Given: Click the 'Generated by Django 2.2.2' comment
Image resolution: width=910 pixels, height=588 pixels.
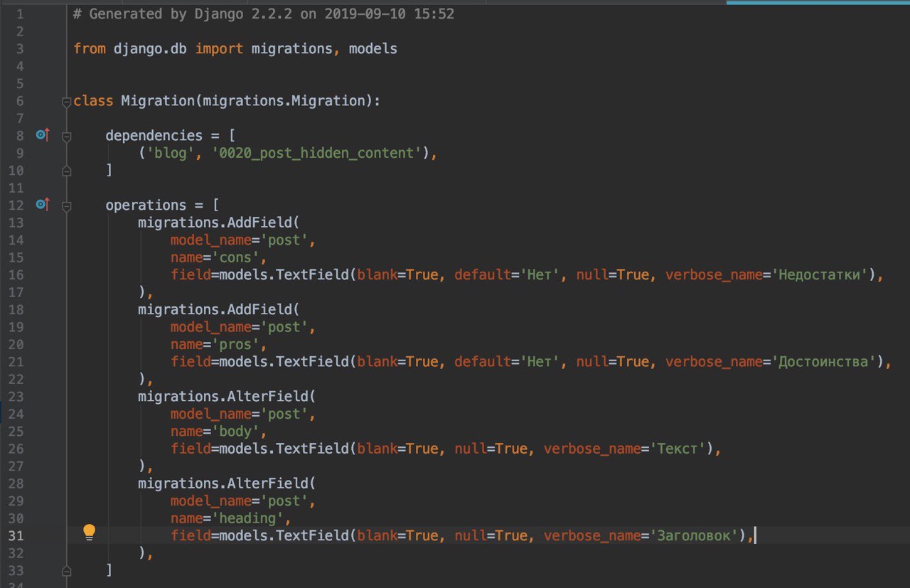Looking at the screenshot, I should (x=264, y=14).
